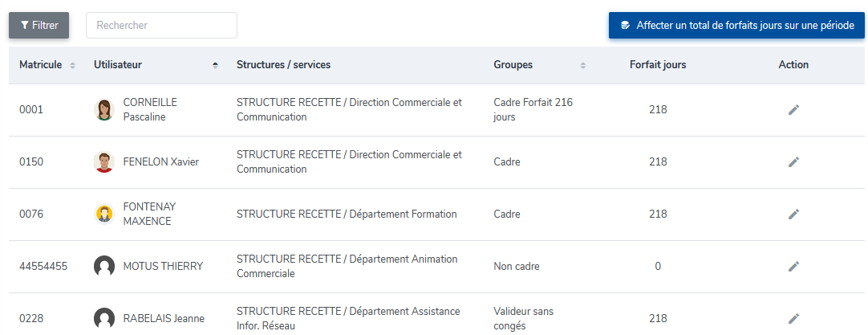This screenshot has width=868, height=335.
Task: Click the Structures / services column header
Action: coord(283,65)
